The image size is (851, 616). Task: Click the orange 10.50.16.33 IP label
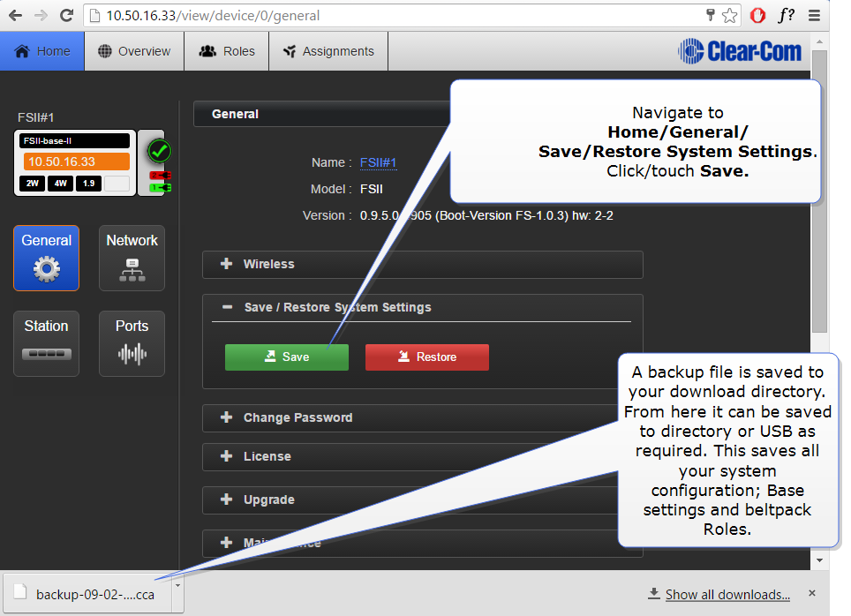coord(76,162)
